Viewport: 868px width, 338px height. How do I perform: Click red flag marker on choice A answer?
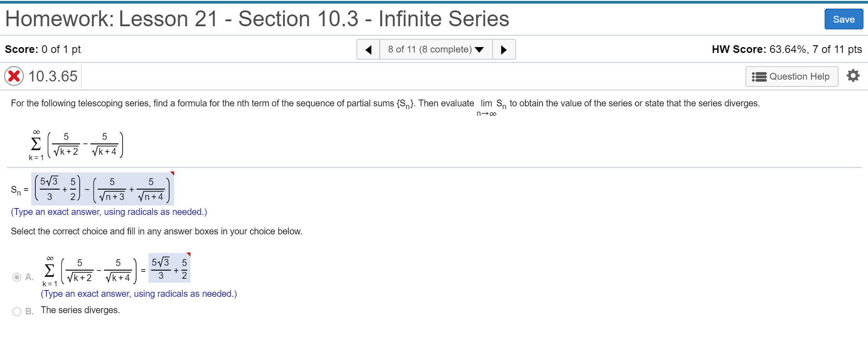click(189, 255)
